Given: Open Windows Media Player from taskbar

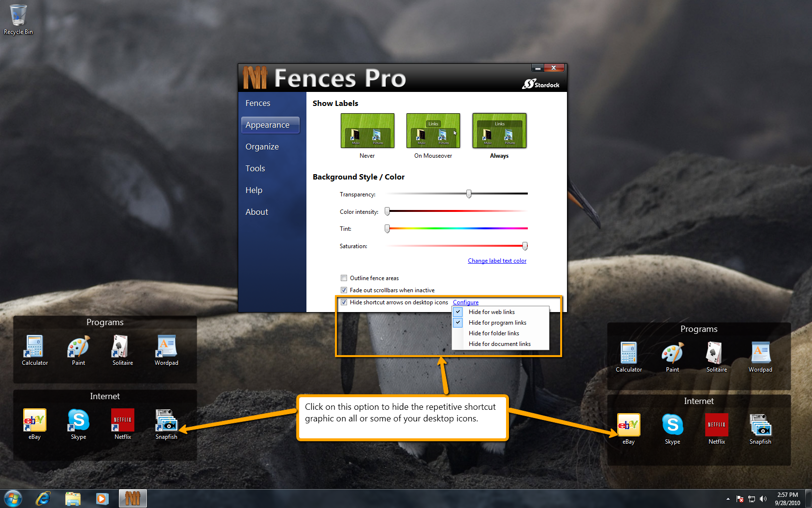Looking at the screenshot, I should (x=102, y=498).
